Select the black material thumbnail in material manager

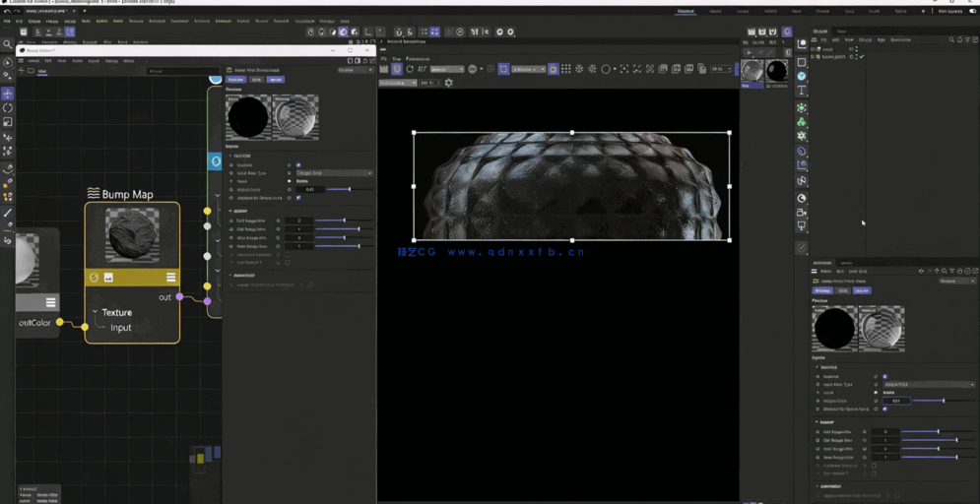[x=777, y=71]
